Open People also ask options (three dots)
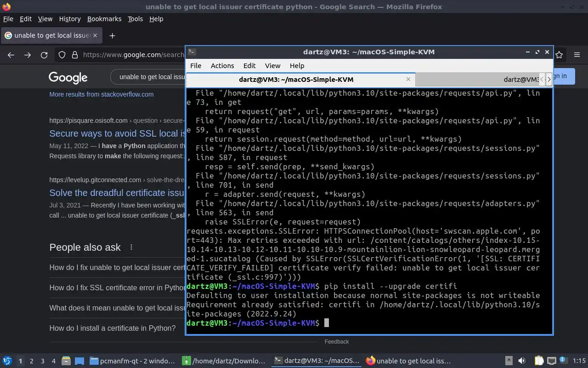The height and width of the screenshot is (368, 588). (131, 247)
